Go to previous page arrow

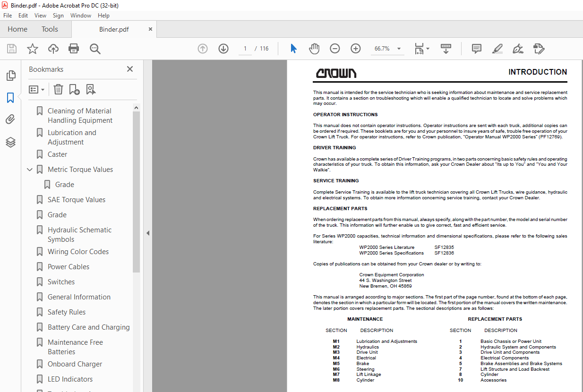click(x=203, y=49)
